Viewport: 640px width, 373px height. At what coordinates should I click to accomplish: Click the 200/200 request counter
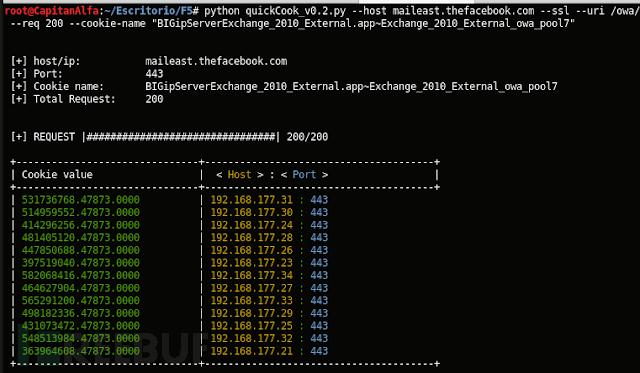click(307, 137)
